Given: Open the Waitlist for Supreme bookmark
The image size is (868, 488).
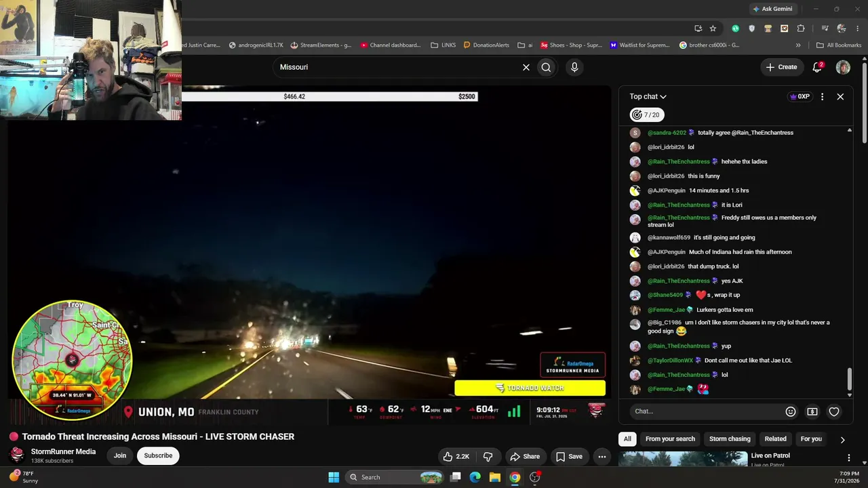Looking at the screenshot, I should pyautogui.click(x=639, y=45).
